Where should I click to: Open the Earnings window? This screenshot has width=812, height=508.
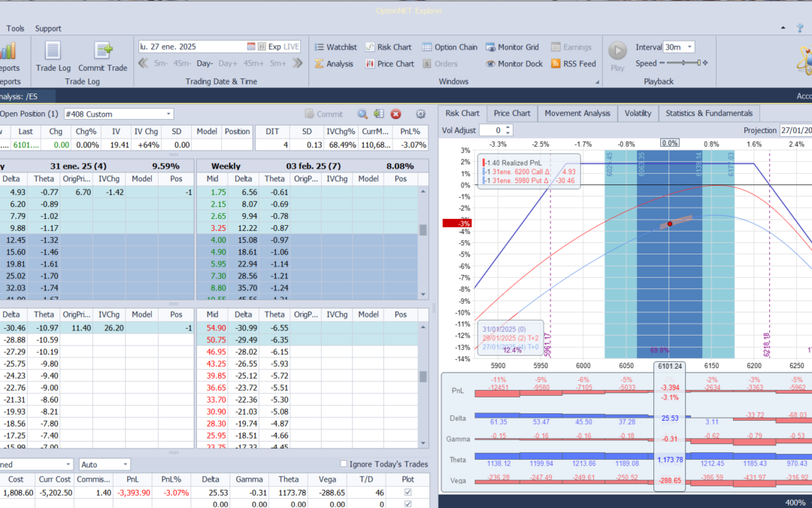(x=571, y=47)
